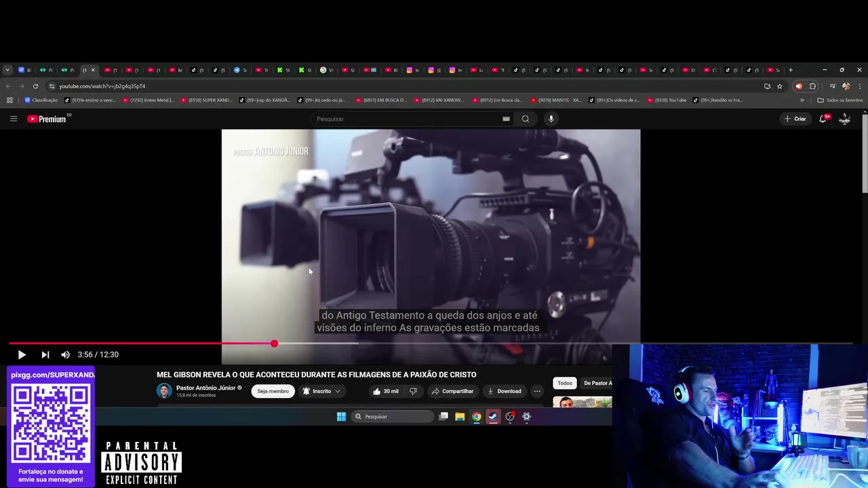Click the install/cast icon in address bar

point(767,86)
